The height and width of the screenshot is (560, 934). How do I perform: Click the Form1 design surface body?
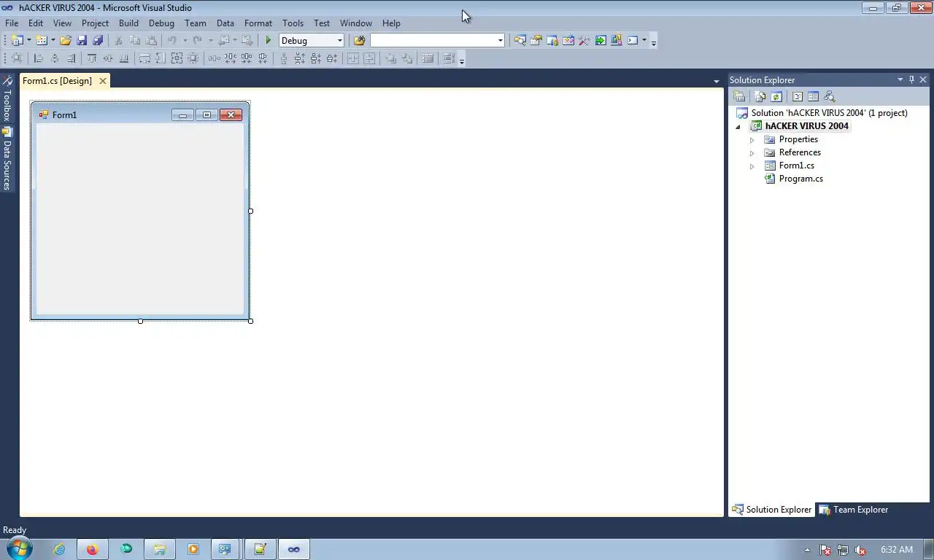[140, 219]
